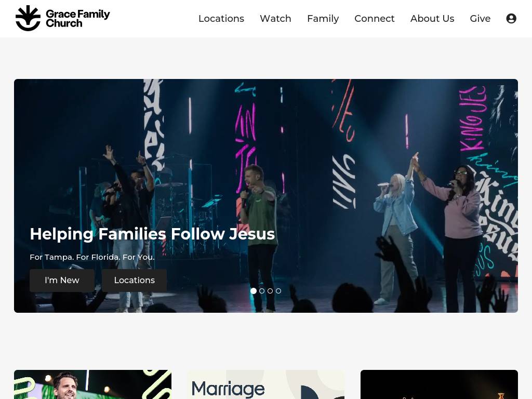Open the Locations menu in navigation
This screenshot has height=399, width=532.
[x=221, y=18]
